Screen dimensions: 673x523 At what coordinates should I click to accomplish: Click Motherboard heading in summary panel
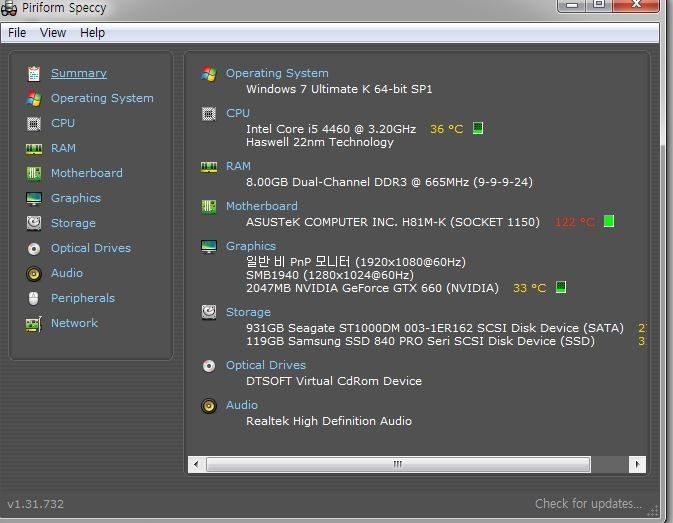[x=261, y=206]
